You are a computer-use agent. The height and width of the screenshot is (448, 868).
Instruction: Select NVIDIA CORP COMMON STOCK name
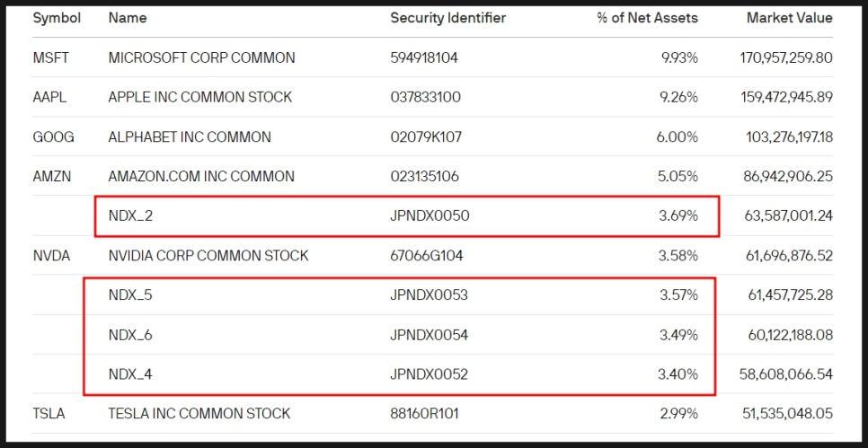[208, 256]
